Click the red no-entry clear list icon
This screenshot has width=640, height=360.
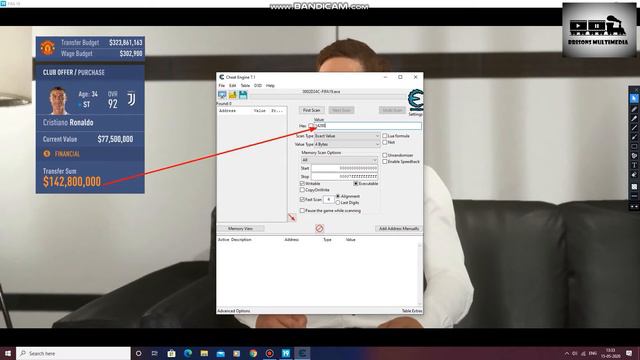(x=319, y=228)
